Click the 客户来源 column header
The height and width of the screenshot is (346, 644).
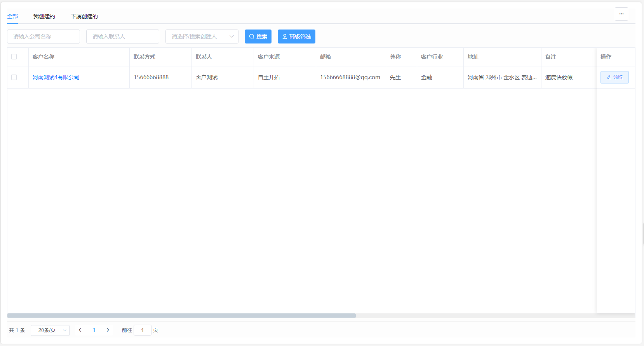[269, 57]
